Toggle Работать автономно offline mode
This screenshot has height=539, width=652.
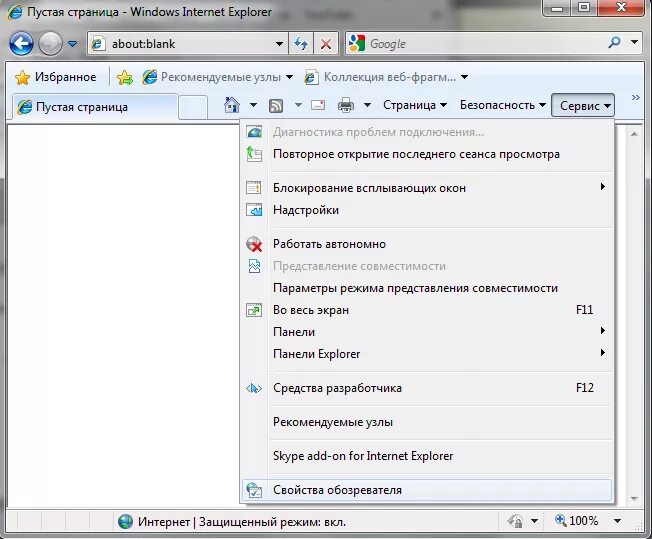pyautogui.click(x=426, y=244)
